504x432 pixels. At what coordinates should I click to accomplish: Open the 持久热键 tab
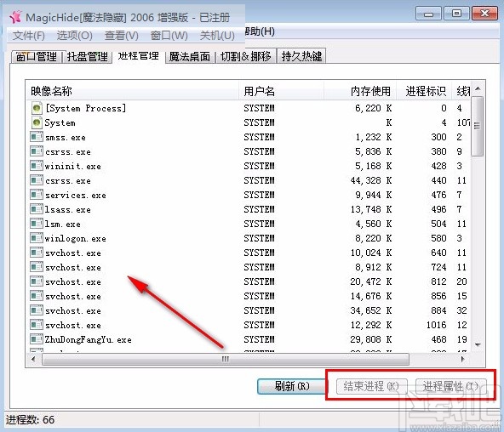pyautogui.click(x=301, y=56)
